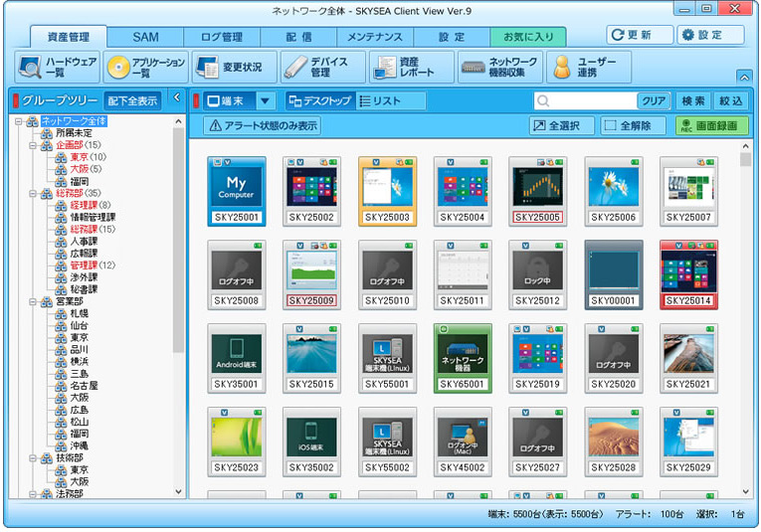Collapse the group tree panel arrow
Image resolution: width=761 pixels, height=532 pixels.
[x=177, y=97]
